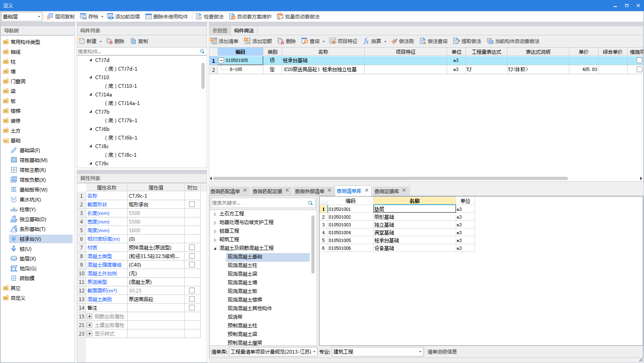Click the 存档 toolbar icon
Image resolution: width=644 pixels, height=363 pixels.
tap(83, 16)
